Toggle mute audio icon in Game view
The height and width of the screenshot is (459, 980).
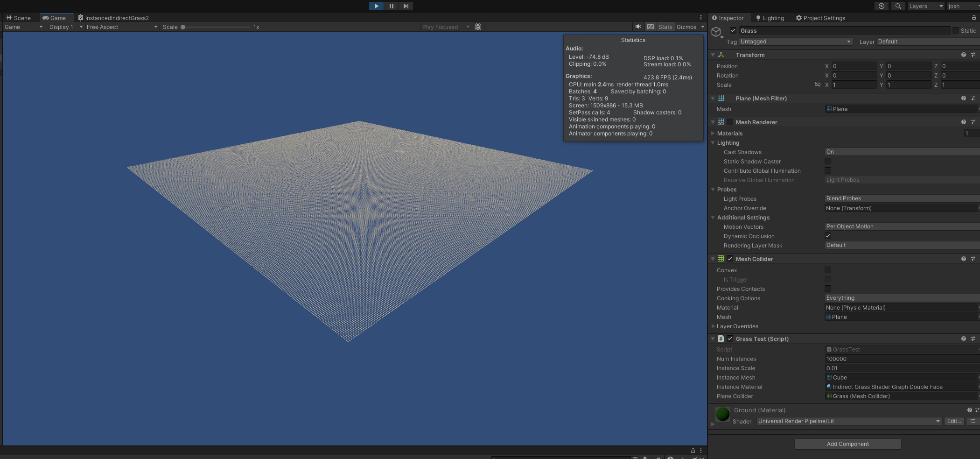click(638, 27)
